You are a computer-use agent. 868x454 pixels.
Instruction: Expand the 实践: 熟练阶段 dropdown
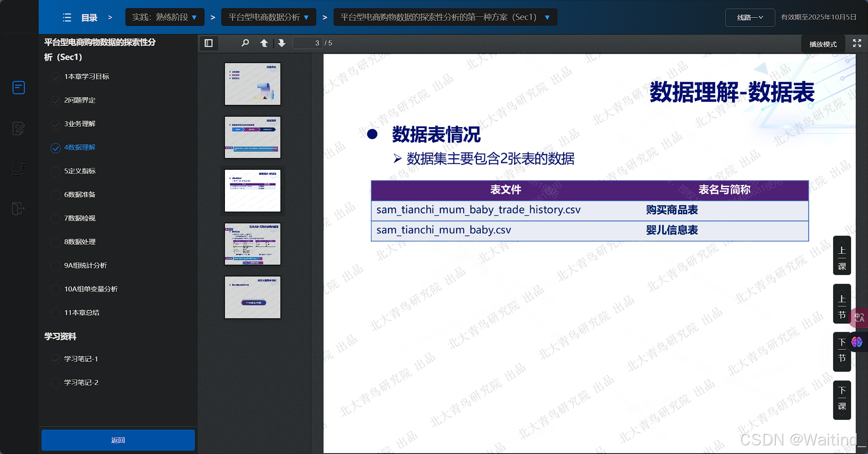pyautogui.click(x=165, y=17)
